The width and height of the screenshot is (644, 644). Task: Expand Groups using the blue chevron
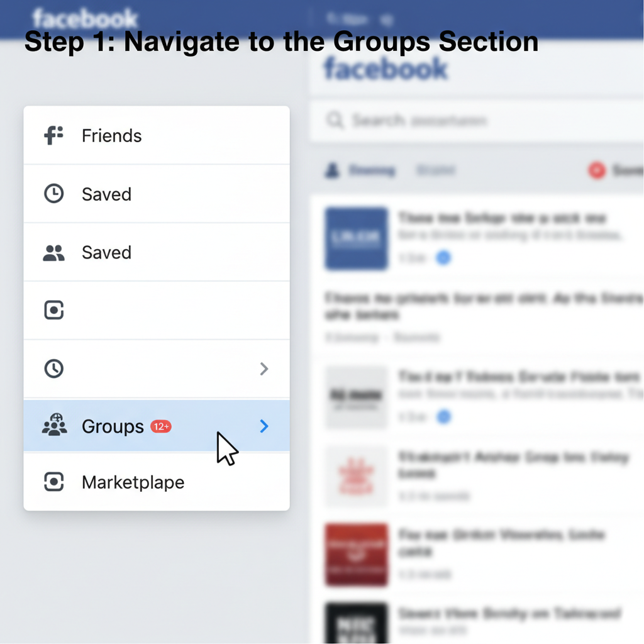264,426
